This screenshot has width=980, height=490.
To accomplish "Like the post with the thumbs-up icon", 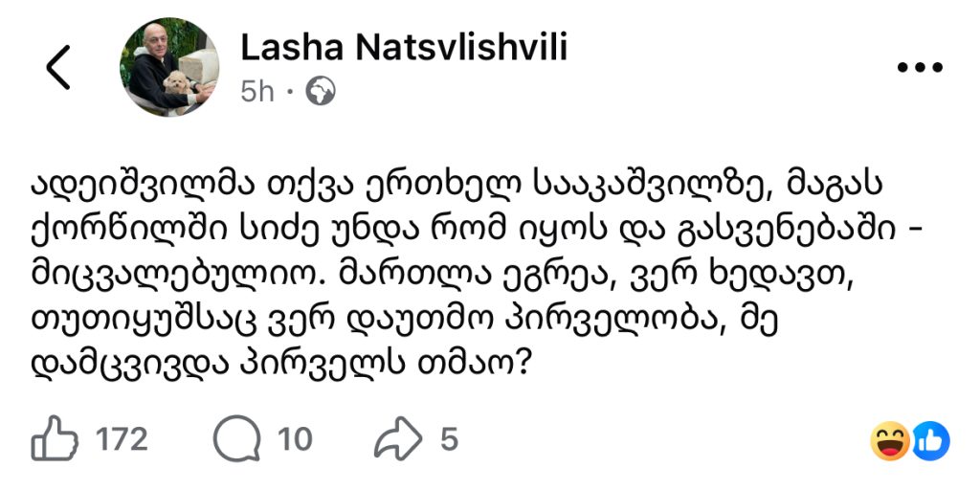I will pos(53,439).
